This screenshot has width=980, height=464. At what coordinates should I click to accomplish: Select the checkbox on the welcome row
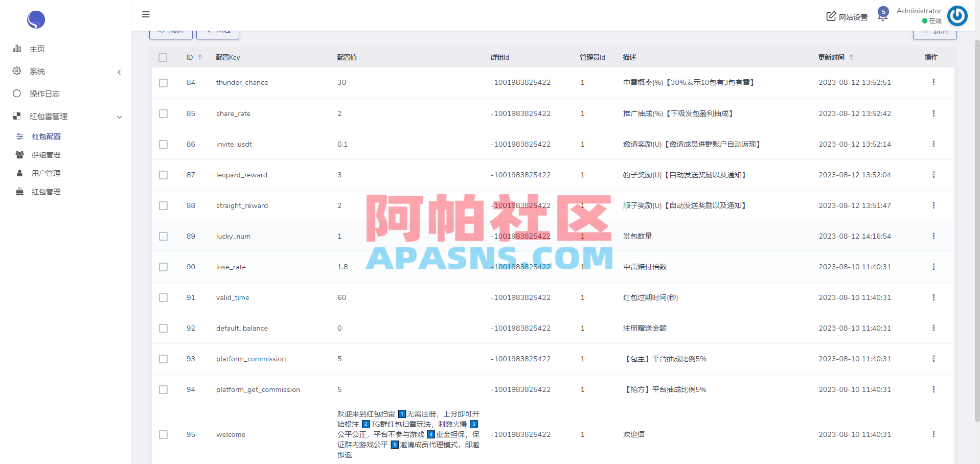click(163, 434)
